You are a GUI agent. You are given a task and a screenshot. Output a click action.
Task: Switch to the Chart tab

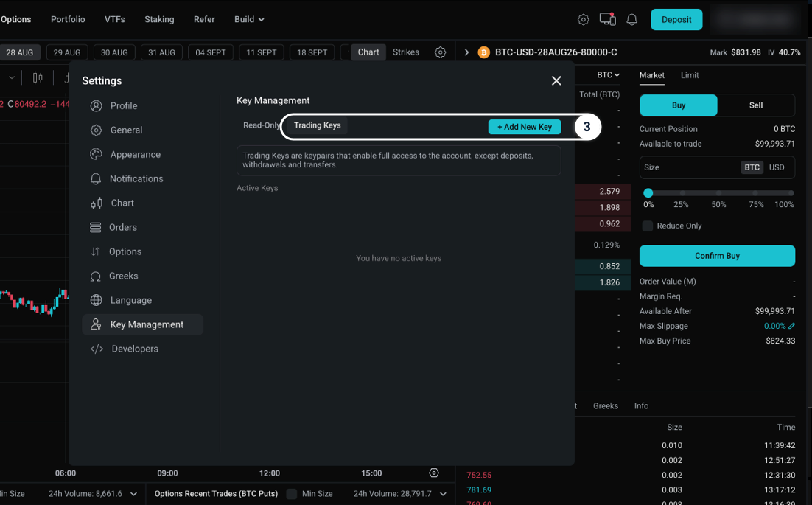(x=368, y=52)
